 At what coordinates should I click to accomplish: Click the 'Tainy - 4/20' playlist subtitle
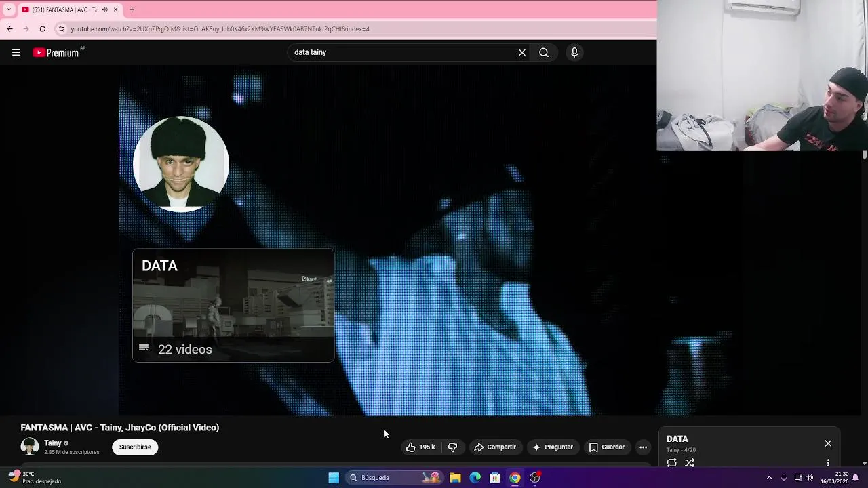681,450
